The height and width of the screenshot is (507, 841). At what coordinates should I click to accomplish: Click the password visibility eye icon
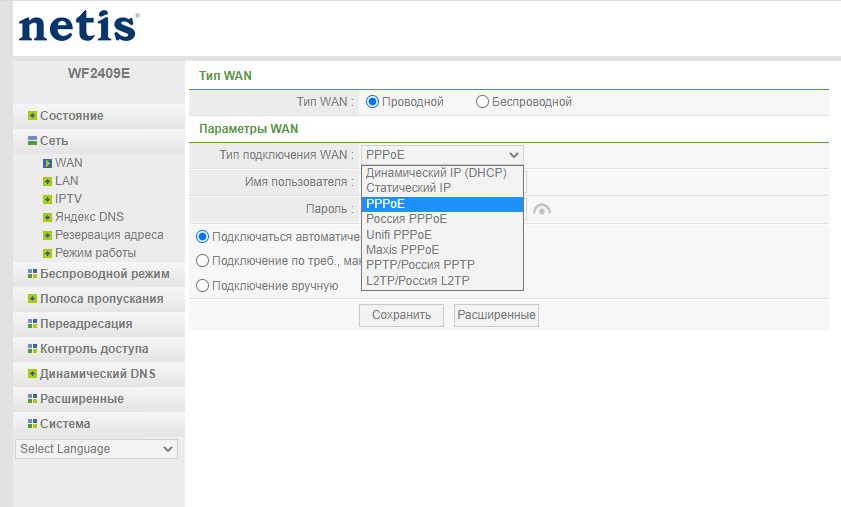click(542, 209)
